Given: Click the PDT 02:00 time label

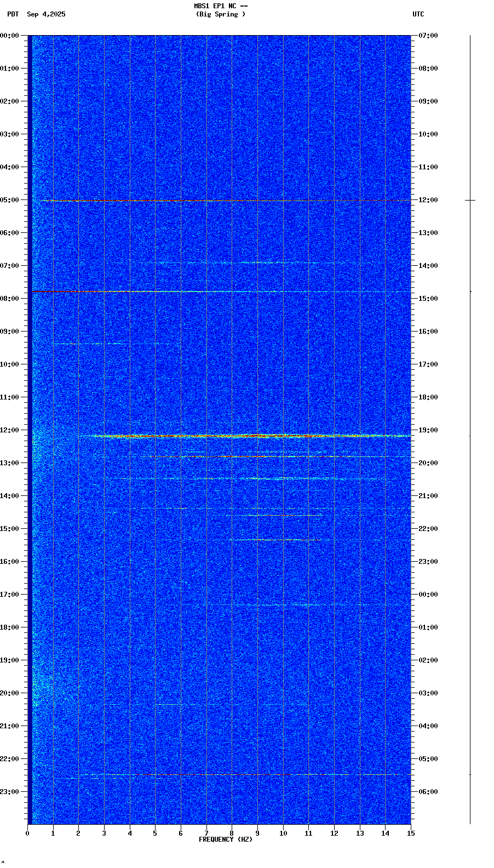Looking at the screenshot, I should [x=9, y=101].
